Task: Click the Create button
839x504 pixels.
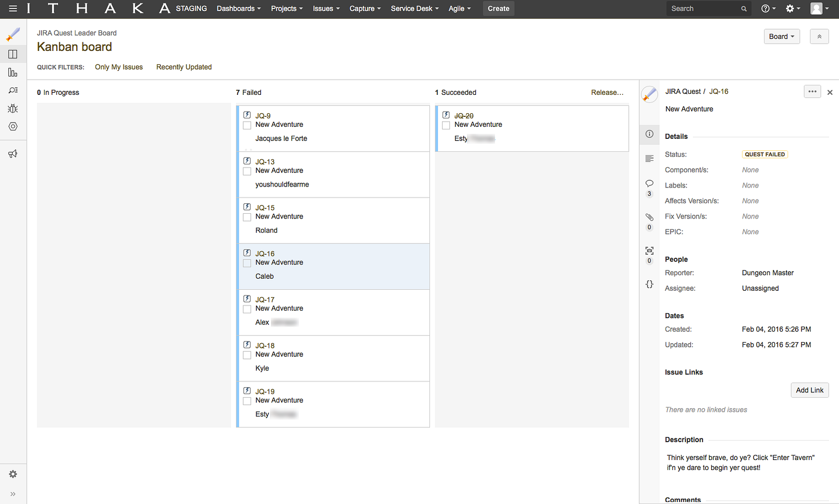Action: click(x=499, y=8)
